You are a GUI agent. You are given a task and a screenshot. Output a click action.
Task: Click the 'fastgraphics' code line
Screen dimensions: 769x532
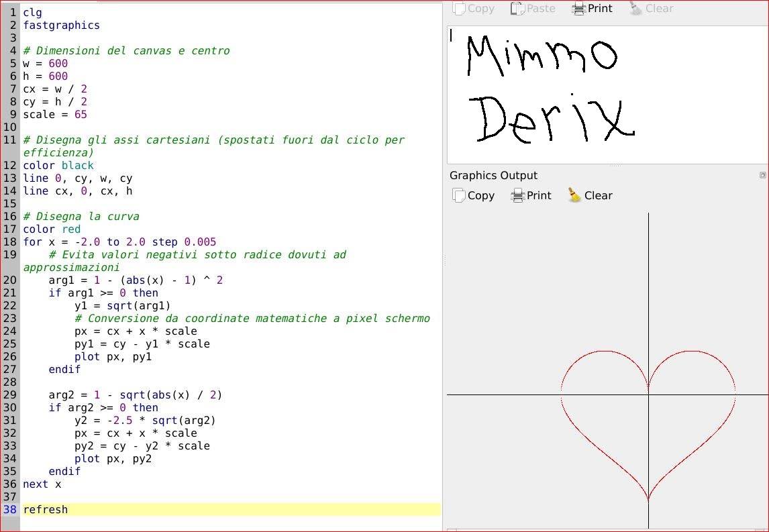click(x=61, y=25)
